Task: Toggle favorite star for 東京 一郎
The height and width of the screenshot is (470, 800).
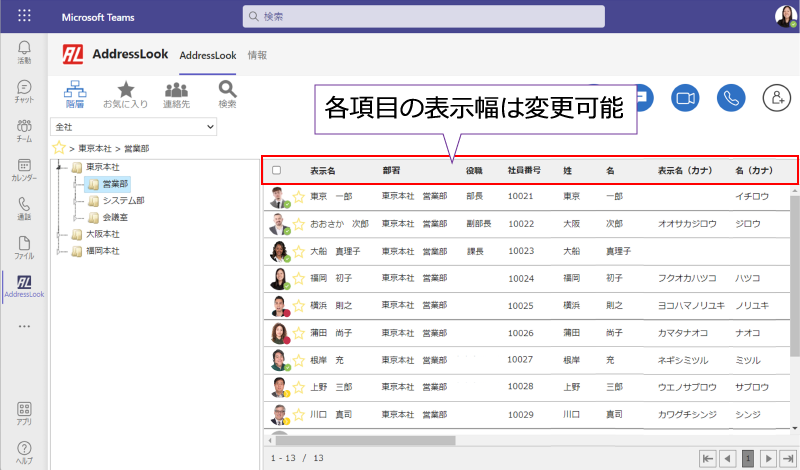Action: 298,198
